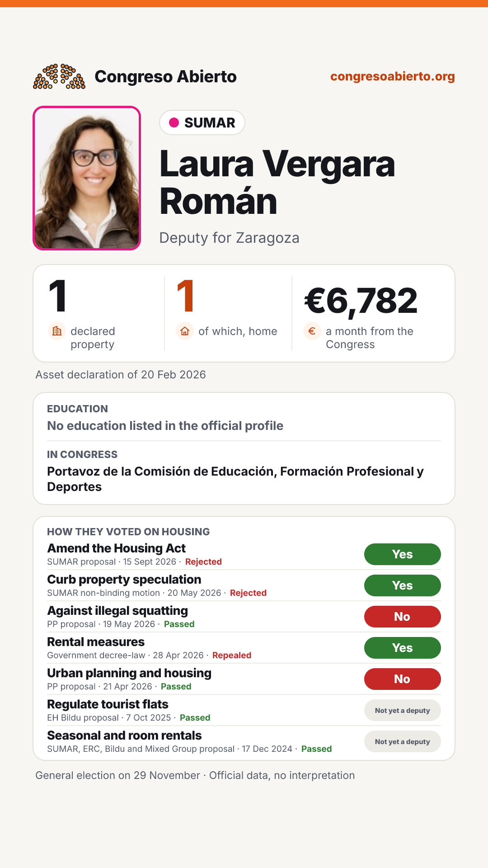Click No vote for Urban planning and housing
This screenshot has height=868, width=488.
(403, 679)
